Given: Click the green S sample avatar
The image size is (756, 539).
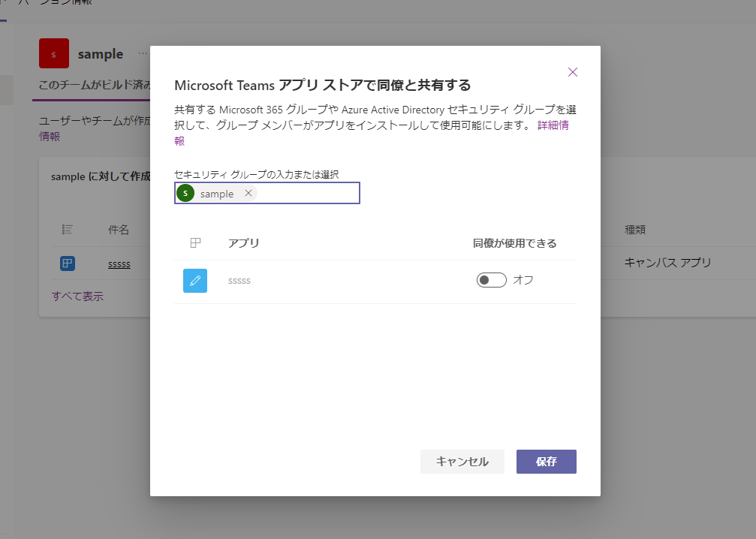Looking at the screenshot, I should [185, 193].
